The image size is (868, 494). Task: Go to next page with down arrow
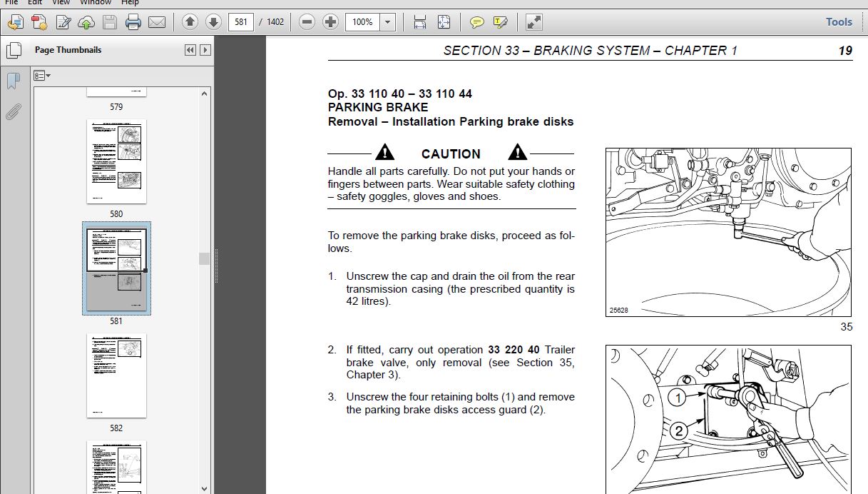coord(213,22)
